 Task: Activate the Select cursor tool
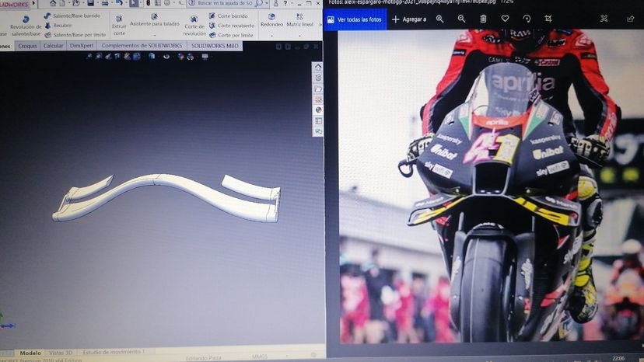point(134,3)
